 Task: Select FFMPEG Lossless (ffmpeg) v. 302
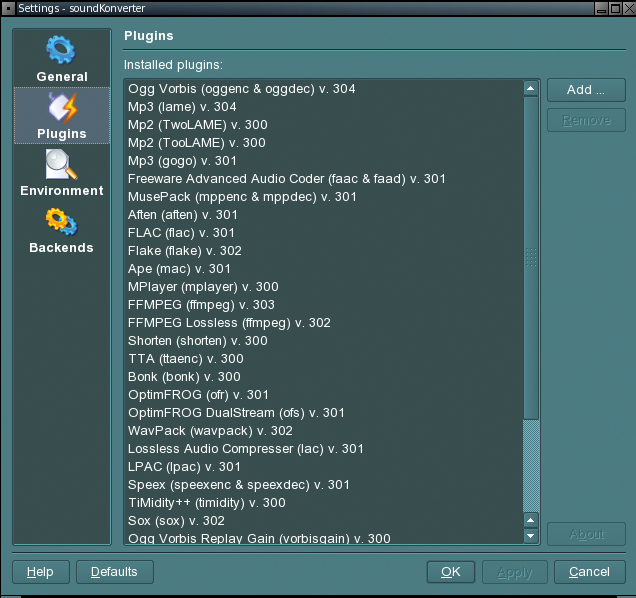(x=323, y=323)
